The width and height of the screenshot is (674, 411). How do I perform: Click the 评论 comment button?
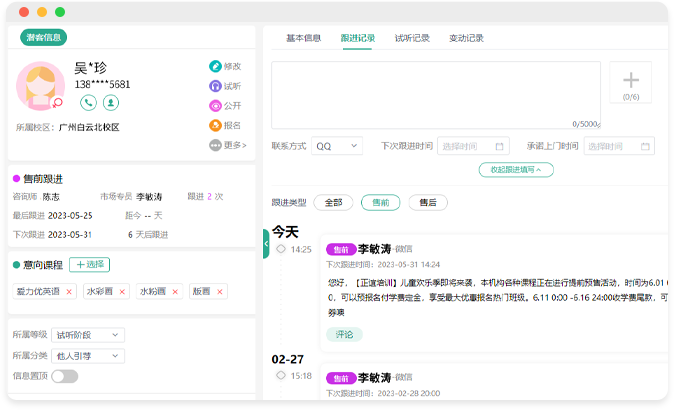(344, 334)
